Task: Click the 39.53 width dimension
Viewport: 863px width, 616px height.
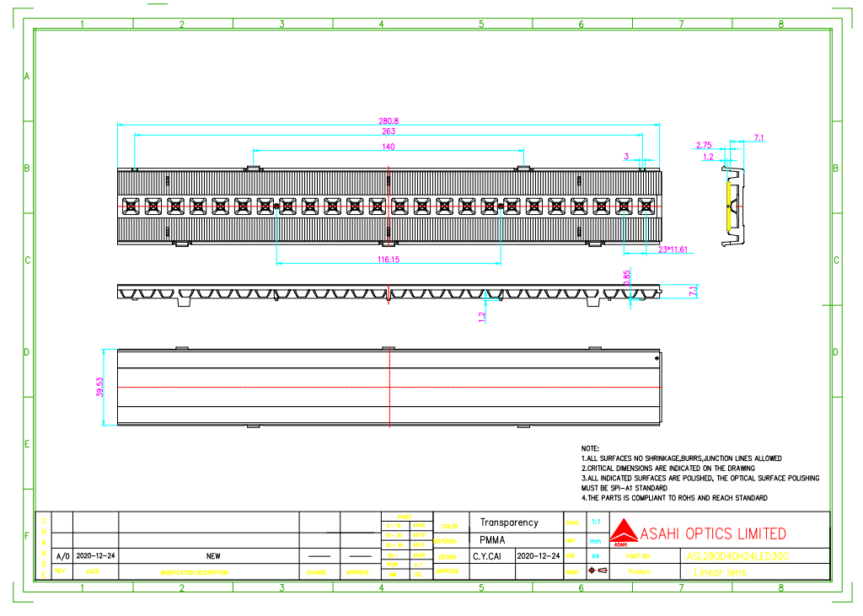Action: 99,387
